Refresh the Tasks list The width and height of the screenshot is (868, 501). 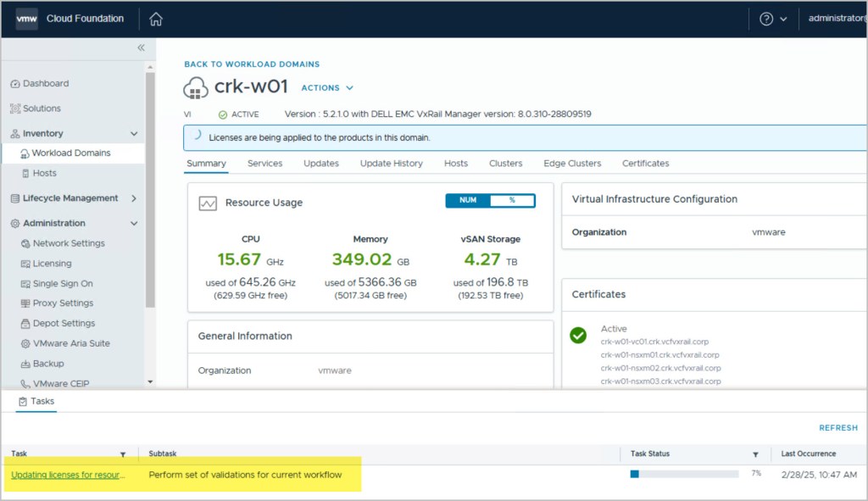coord(837,428)
